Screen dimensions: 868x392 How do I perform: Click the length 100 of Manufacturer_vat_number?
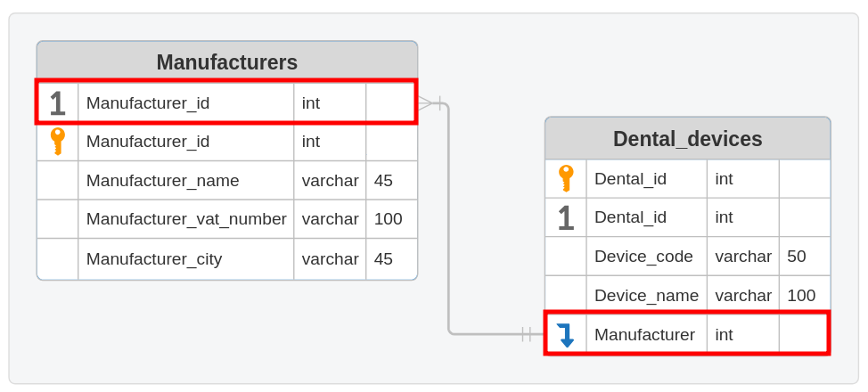(388, 219)
